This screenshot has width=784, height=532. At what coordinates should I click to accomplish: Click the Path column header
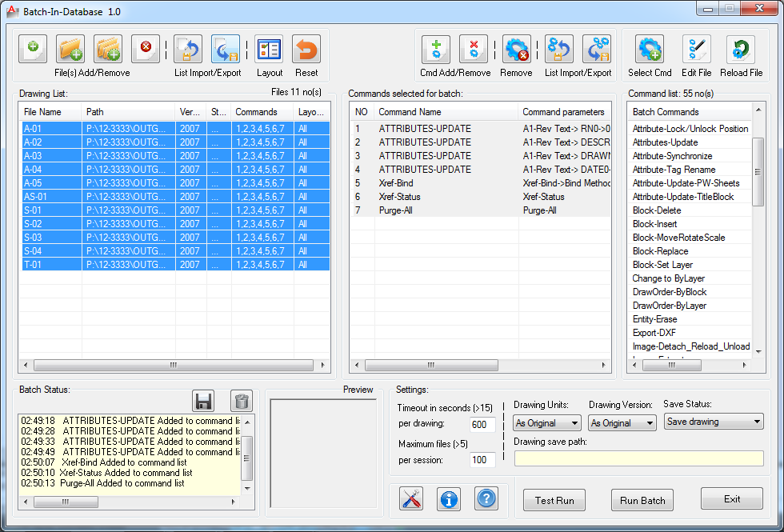pos(129,112)
